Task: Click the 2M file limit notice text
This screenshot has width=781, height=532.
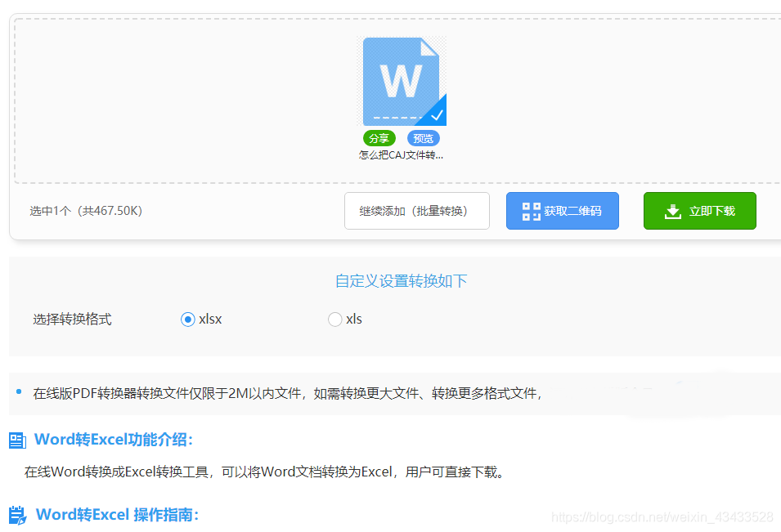Action: point(287,394)
